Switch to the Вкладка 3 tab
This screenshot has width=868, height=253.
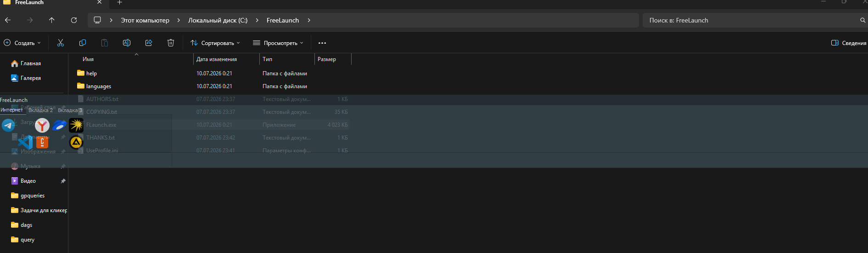click(x=70, y=110)
